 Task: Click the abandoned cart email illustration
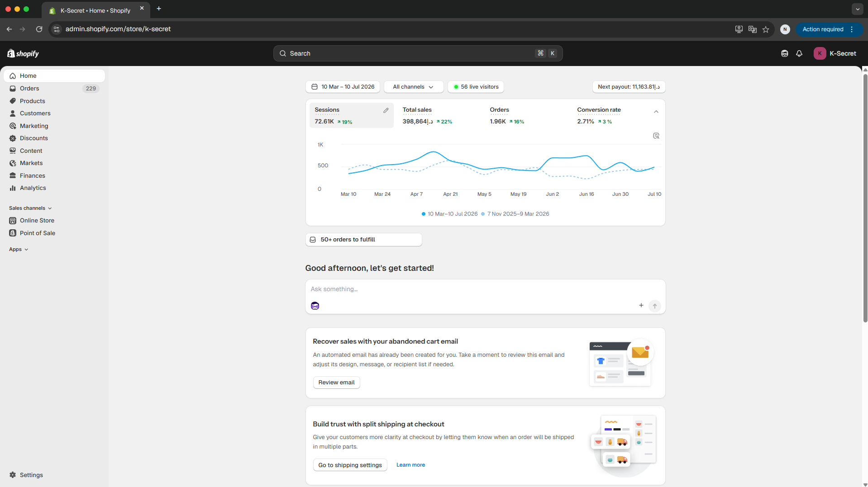coord(621,363)
